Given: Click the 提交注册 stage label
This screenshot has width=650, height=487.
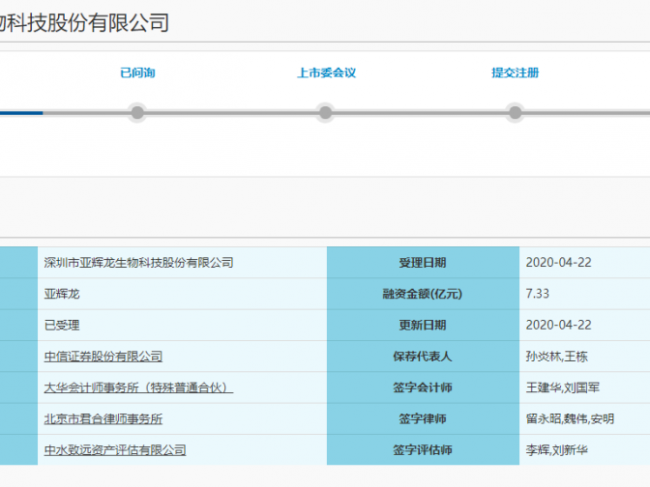Looking at the screenshot, I should 515,73.
